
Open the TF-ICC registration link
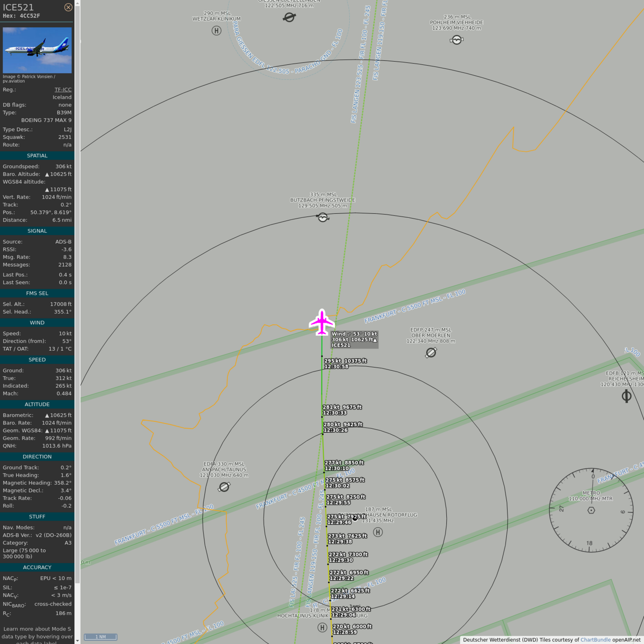pos(63,89)
